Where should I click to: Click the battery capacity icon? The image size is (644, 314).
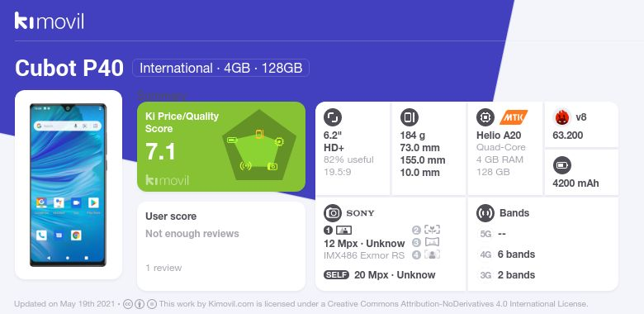click(x=562, y=165)
